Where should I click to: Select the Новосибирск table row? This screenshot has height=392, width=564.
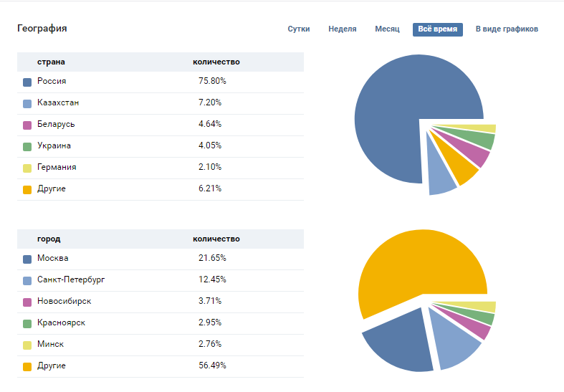161,302
